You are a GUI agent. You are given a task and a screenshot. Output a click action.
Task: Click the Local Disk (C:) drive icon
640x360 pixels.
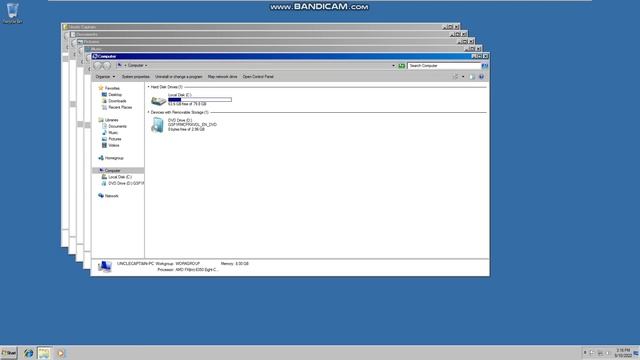(158, 100)
